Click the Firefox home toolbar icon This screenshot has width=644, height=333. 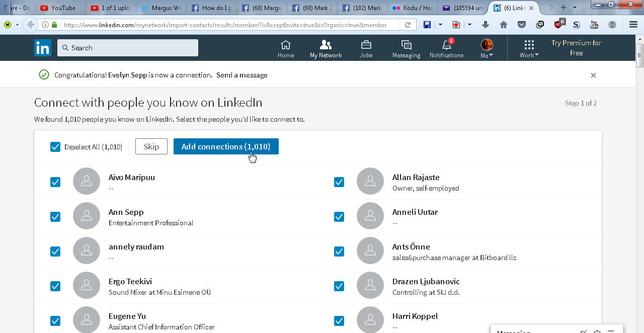(504, 25)
